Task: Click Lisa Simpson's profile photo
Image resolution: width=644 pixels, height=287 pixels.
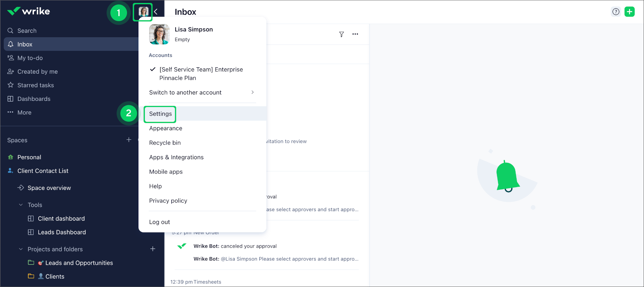Action: pos(159,34)
